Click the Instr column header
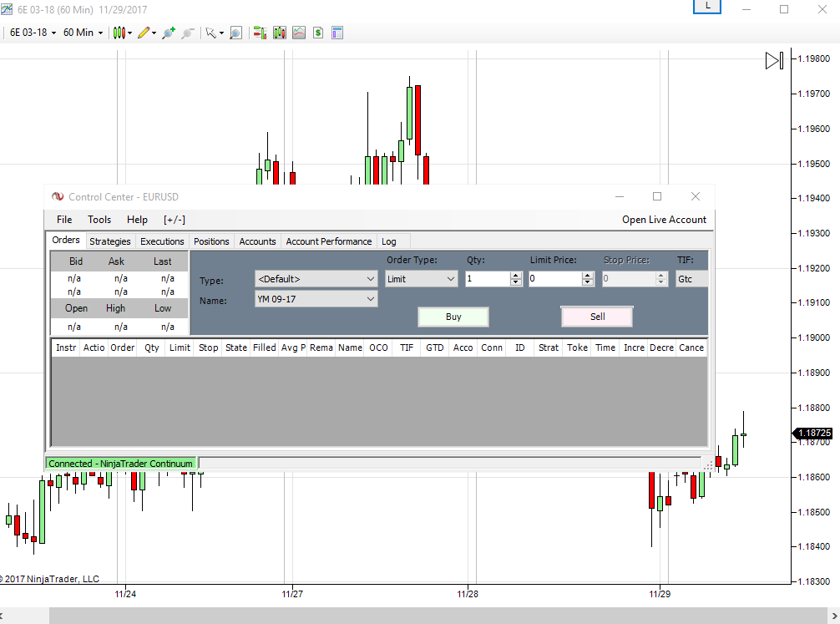 [66, 348]
